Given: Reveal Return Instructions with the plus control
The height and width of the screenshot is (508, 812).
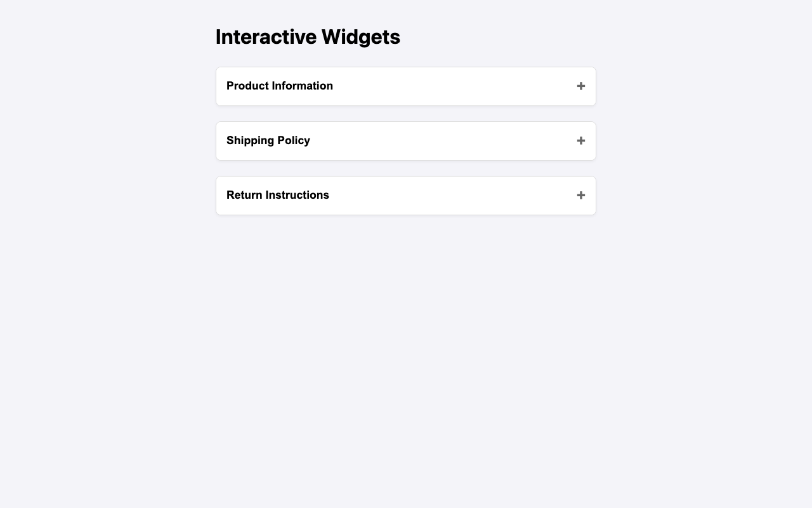Looking at the screenshot, I should pyautogui.click(x=580, y=195).
